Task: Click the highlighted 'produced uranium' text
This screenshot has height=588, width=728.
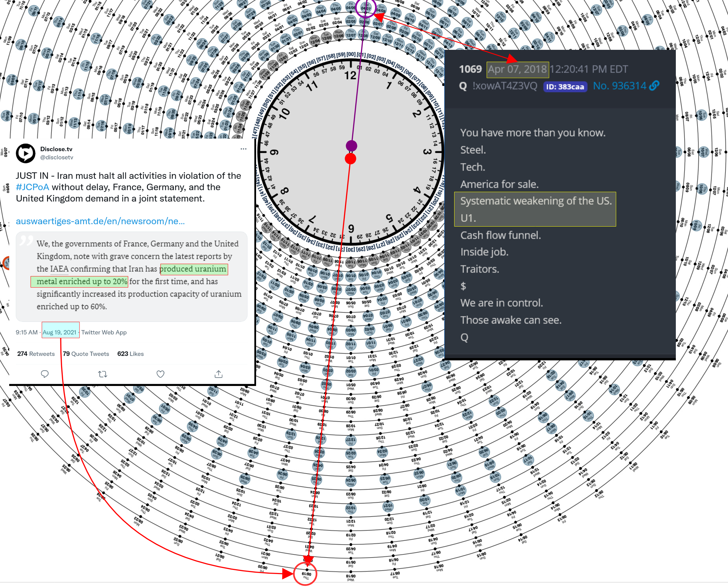Action: [193, 269]
